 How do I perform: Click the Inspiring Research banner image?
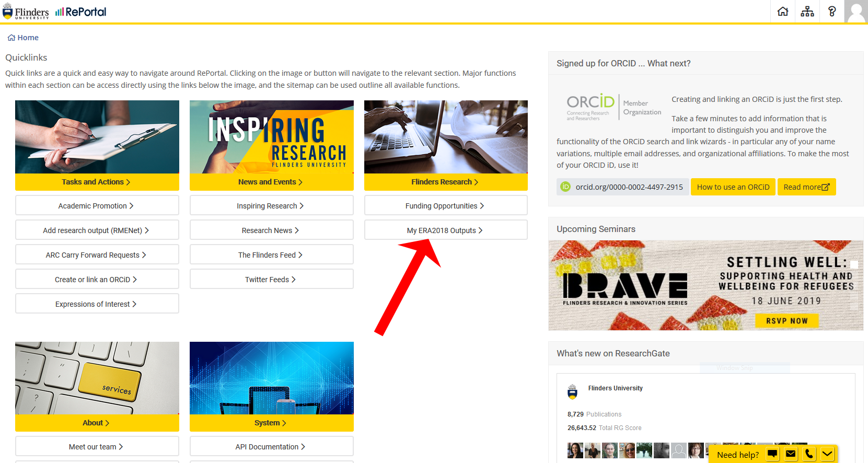tap(271, 137)
